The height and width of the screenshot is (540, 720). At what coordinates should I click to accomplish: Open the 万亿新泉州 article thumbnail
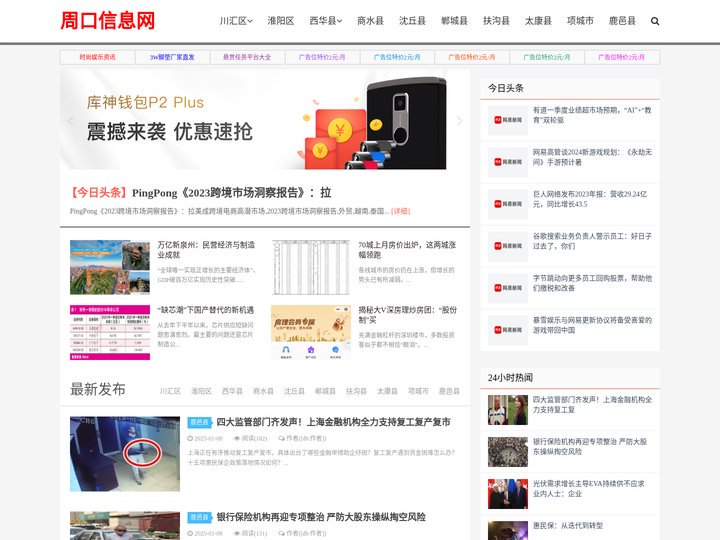coord(110,267)
